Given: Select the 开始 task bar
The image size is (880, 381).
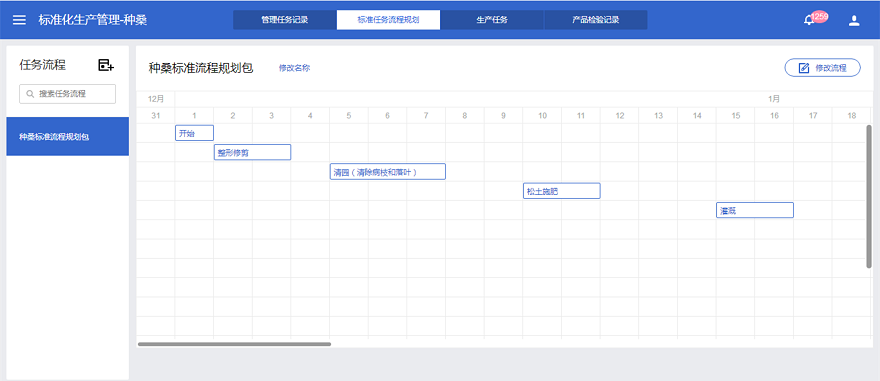Looking at the screenshot, I should click(194, 133).
